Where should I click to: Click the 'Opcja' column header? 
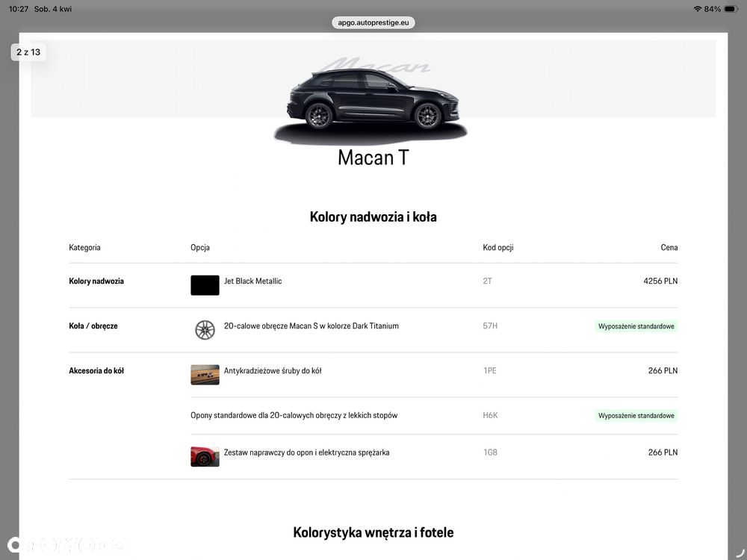200,247
